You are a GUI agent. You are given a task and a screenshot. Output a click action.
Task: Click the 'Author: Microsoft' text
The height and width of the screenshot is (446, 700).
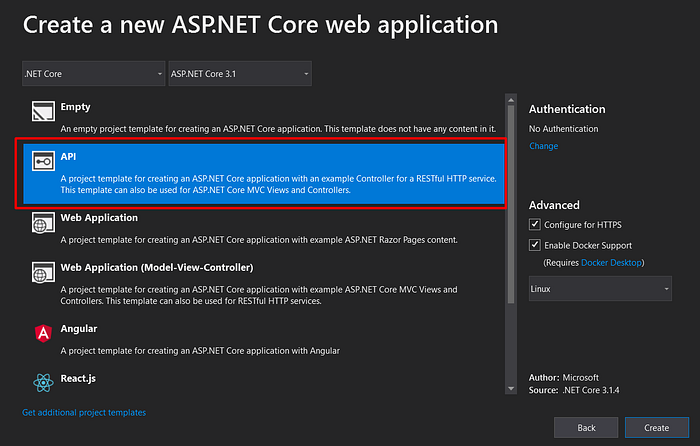click(x=564, y=378)
